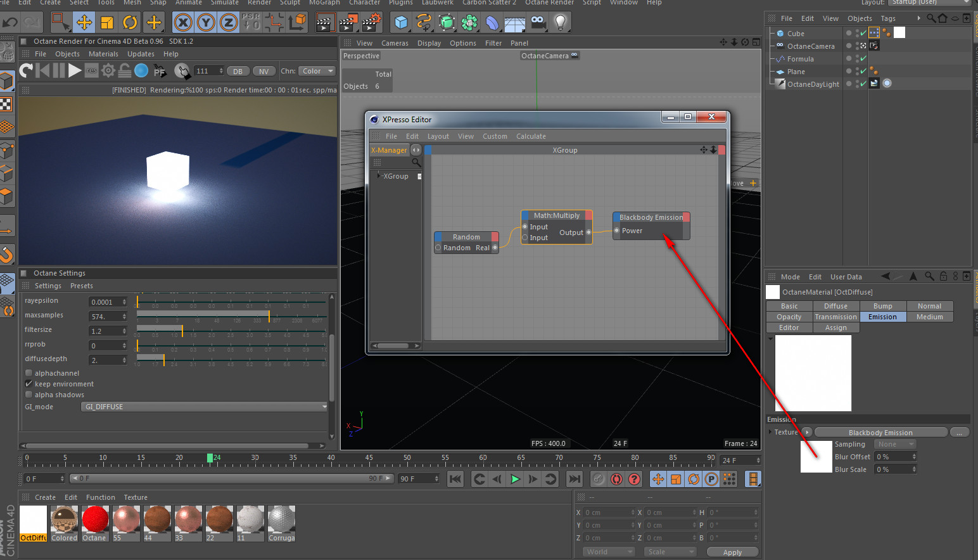Disable the OctaneDayLight green checkmark

point(862,84)
